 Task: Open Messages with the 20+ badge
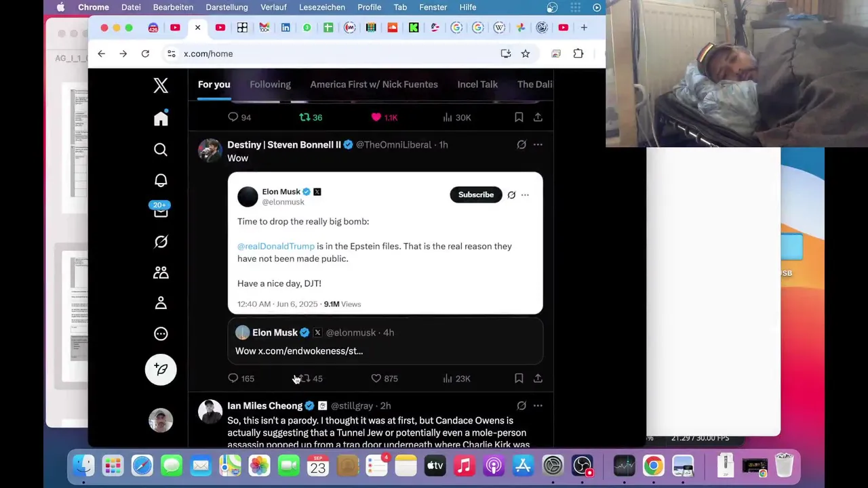pos(161,209)
